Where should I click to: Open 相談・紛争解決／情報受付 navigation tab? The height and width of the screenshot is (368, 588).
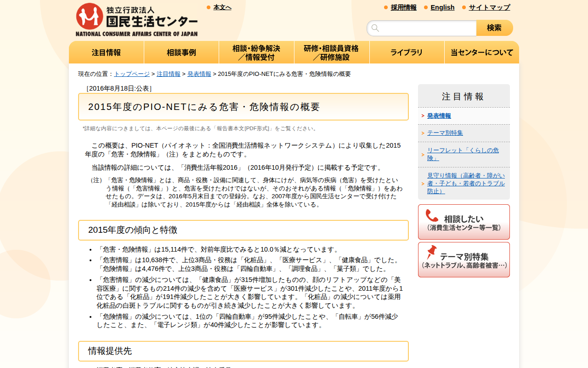tap(256, 52)
